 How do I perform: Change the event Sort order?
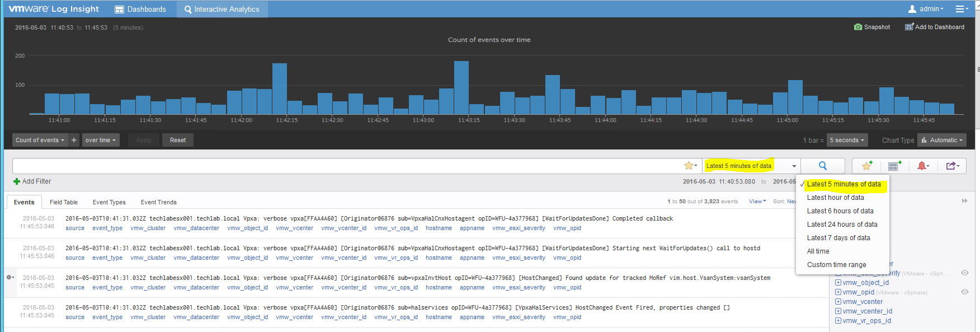click(784, 202)
